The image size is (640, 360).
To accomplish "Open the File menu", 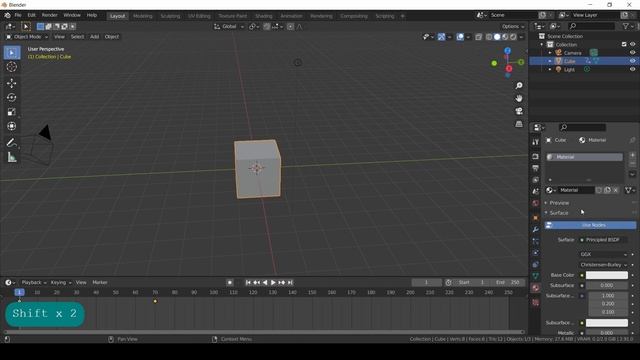I will pyautogui.click(x=18, y=15).
